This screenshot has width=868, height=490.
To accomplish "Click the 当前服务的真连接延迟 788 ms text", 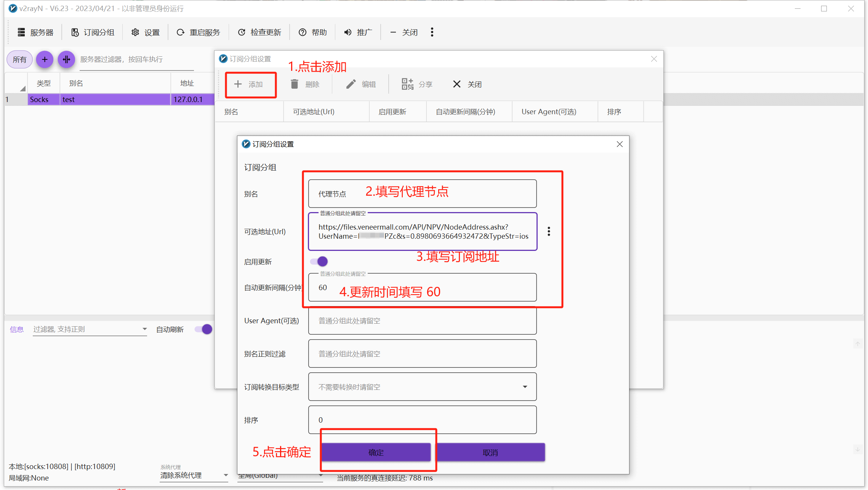I will [385, 478].
